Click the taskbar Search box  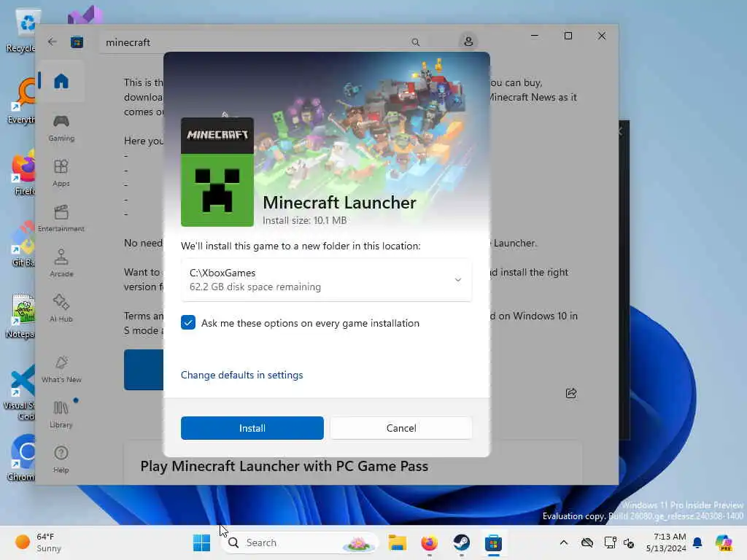pyautogui.click(x=300, y=542)
